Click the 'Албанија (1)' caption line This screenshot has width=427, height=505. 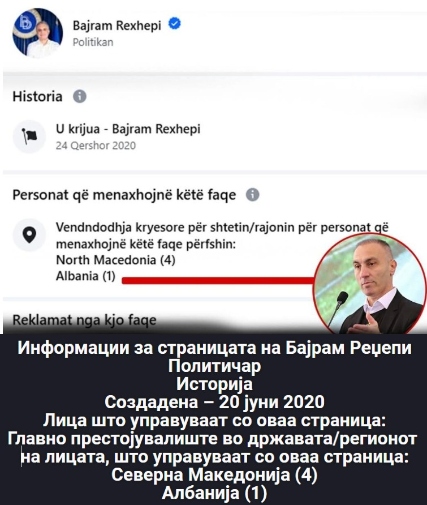[214, 493]
